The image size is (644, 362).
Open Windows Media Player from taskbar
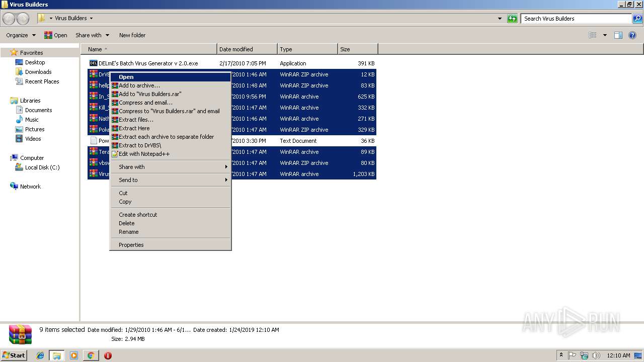(74, 355)
